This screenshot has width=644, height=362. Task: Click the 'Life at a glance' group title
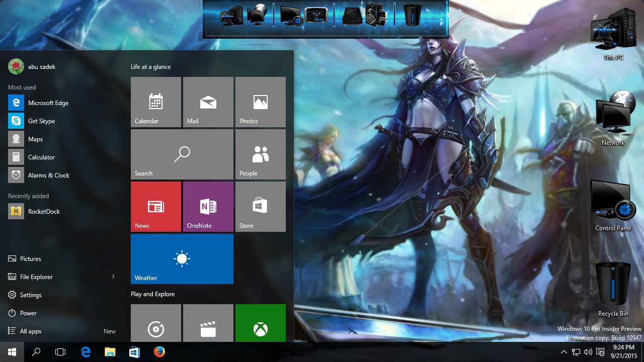click(151, 67)
